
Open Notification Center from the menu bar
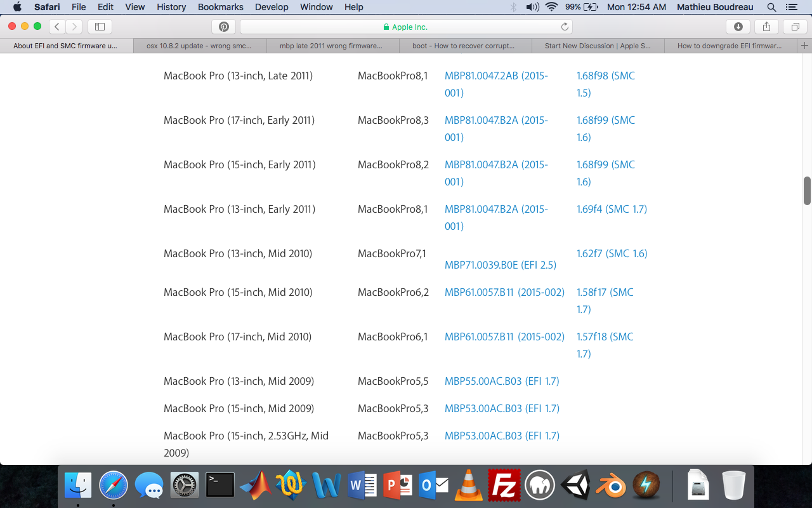(x=791, y=7)
